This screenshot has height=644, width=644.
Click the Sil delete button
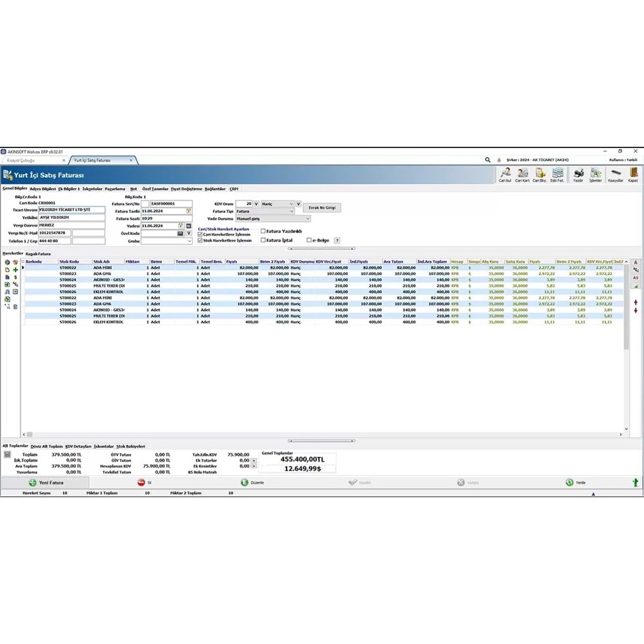[x=144, y=482]
